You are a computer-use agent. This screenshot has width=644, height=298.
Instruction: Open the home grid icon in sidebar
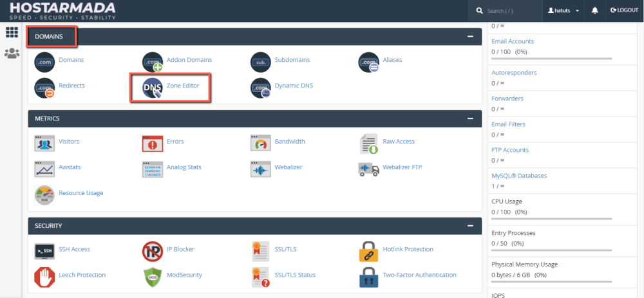12,32
